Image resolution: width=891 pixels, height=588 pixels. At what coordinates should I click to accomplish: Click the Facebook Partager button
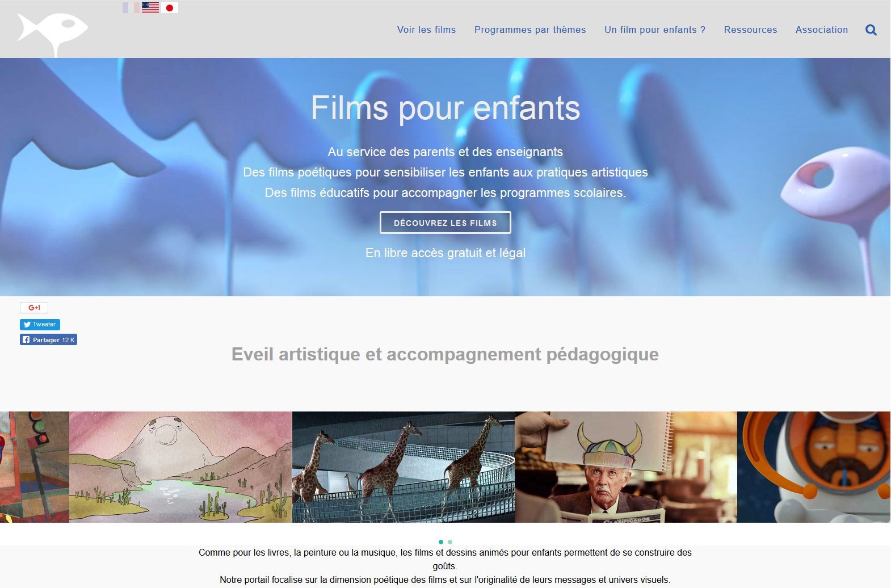tap(48, 339)
